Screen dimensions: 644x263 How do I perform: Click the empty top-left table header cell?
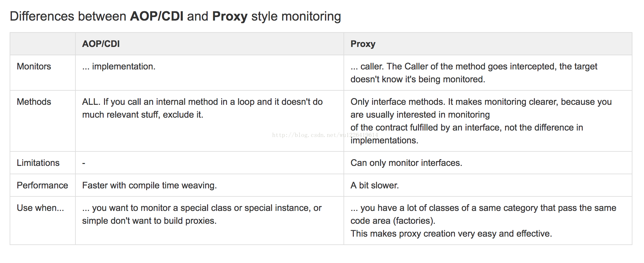(x=43, y=44)
